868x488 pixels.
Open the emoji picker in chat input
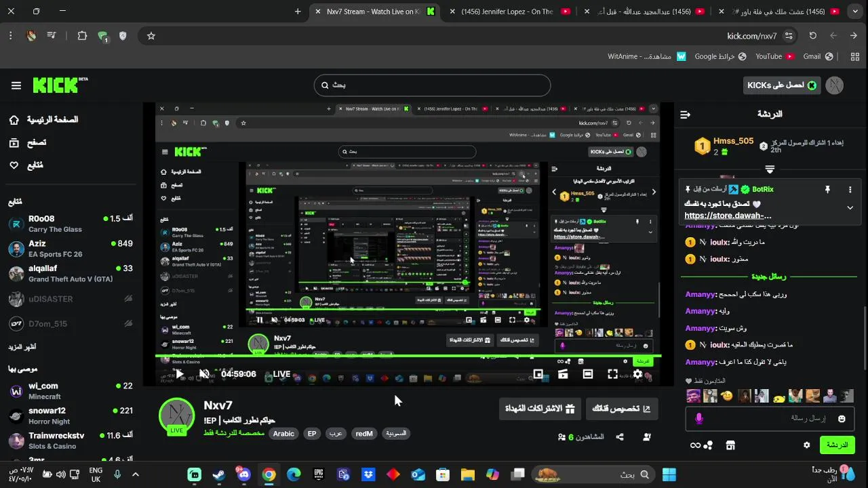pyautogui.click(x=842, y=419)
